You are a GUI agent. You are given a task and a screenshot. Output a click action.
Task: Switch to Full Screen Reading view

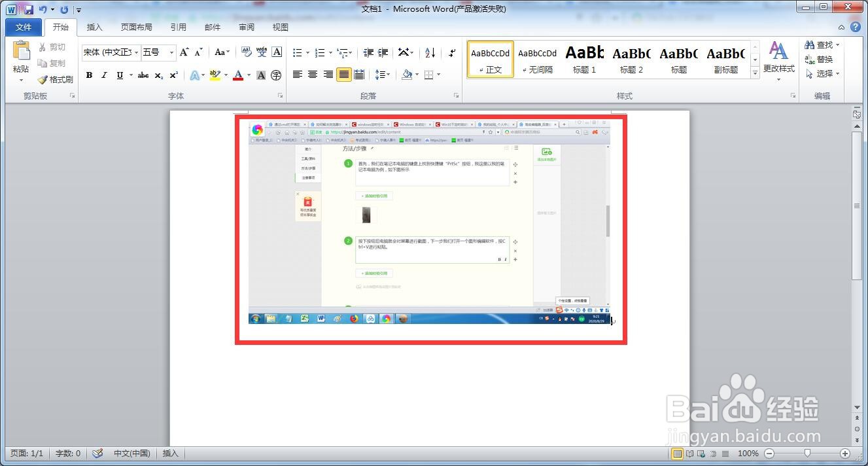(x=689, y=454)
